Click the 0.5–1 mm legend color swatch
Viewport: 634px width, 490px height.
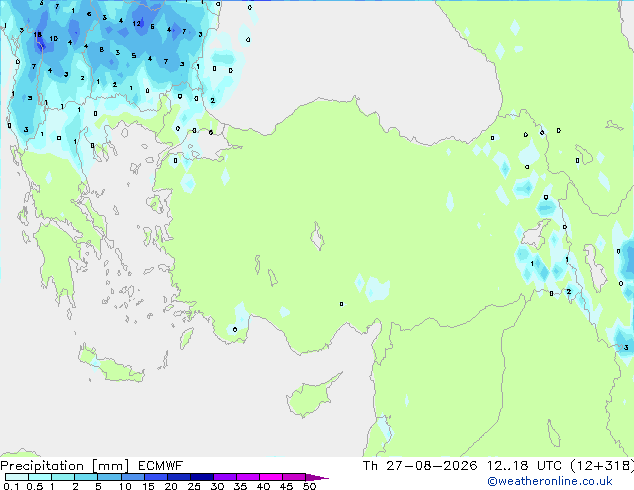(x=40, y=477)
